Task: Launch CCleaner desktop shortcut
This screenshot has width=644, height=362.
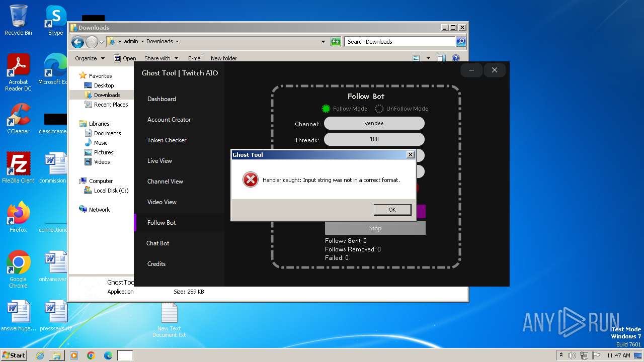Action: pyautogui.click(x=18, y=119)
